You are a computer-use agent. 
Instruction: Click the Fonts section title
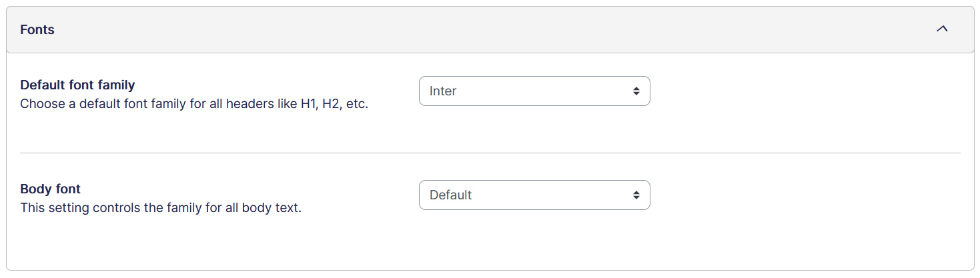[x=37, y=30]
